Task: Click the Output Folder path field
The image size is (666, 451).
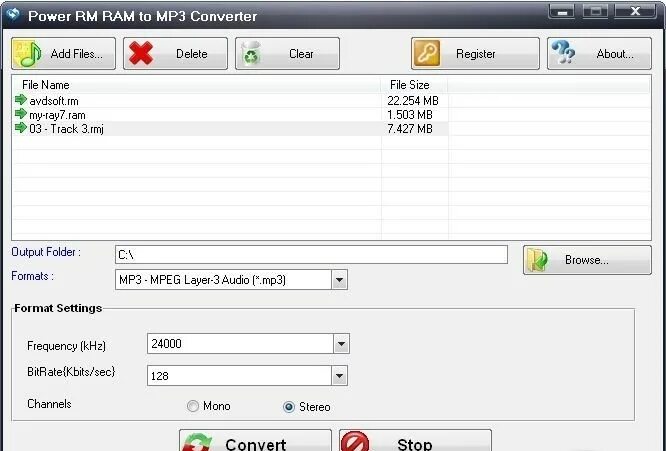Action: coord(311,255)
